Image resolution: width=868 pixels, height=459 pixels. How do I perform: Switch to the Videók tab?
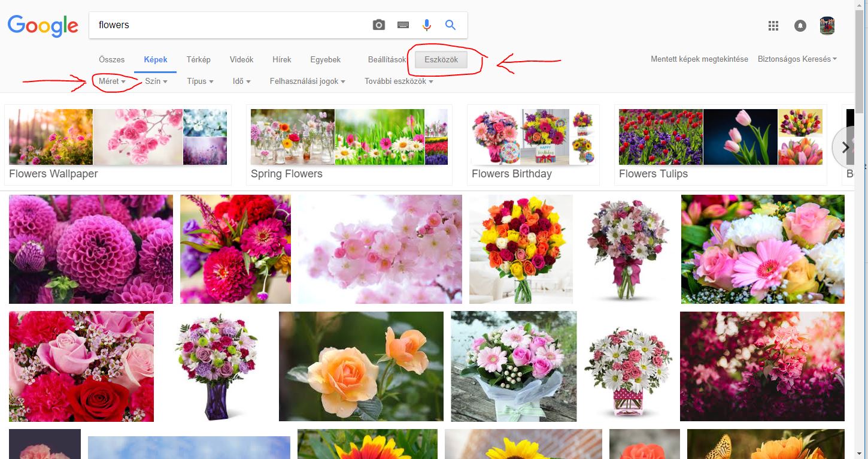241,59
